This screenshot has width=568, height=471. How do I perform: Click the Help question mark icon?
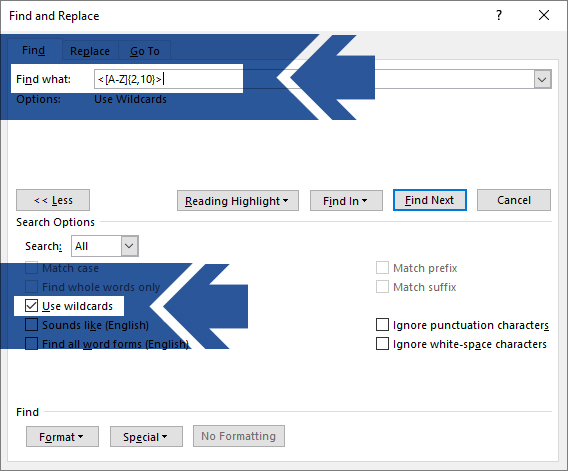click(x=499, y=15)
